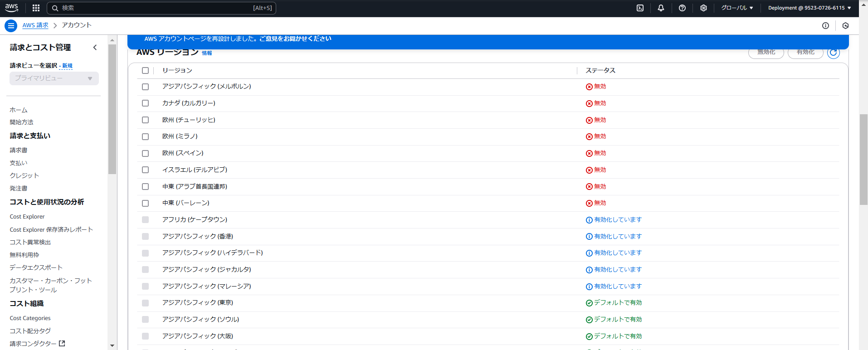Click the hexagon icon below the account menu
868x350 pixels.
tap(845, 26)
